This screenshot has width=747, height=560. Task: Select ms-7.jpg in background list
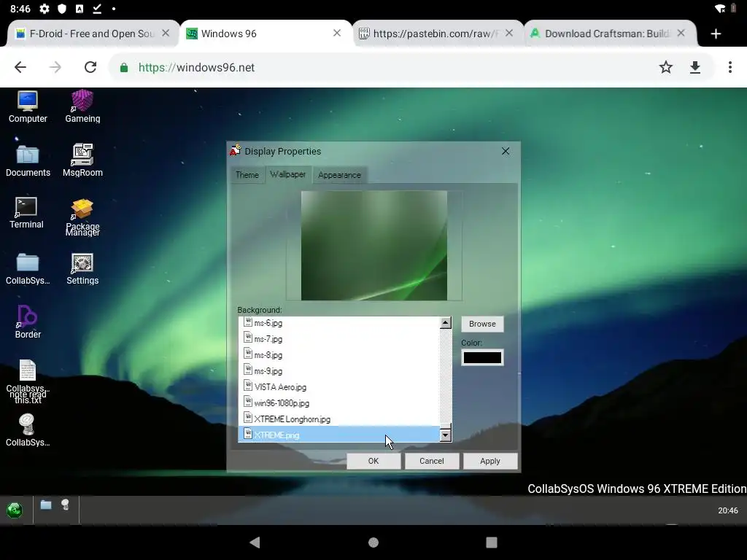tap(338, 339)
